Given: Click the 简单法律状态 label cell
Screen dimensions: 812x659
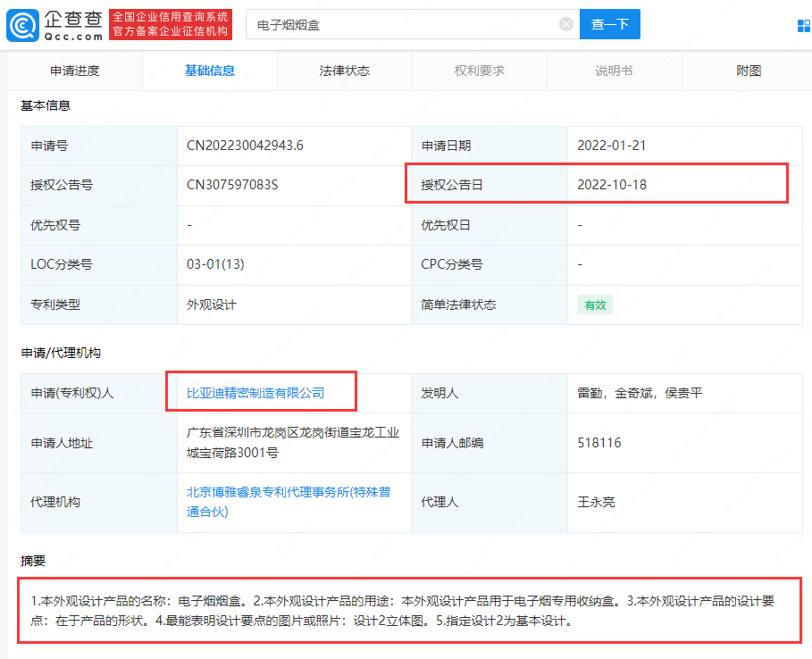Looking at the screenshot, I should [x=490, y=304].
